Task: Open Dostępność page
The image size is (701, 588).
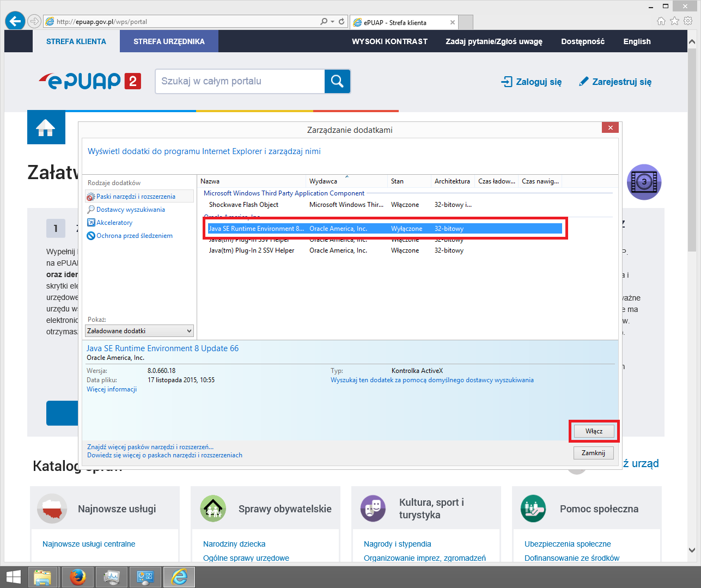Action: pyautogui.click(x=583, y=41)
